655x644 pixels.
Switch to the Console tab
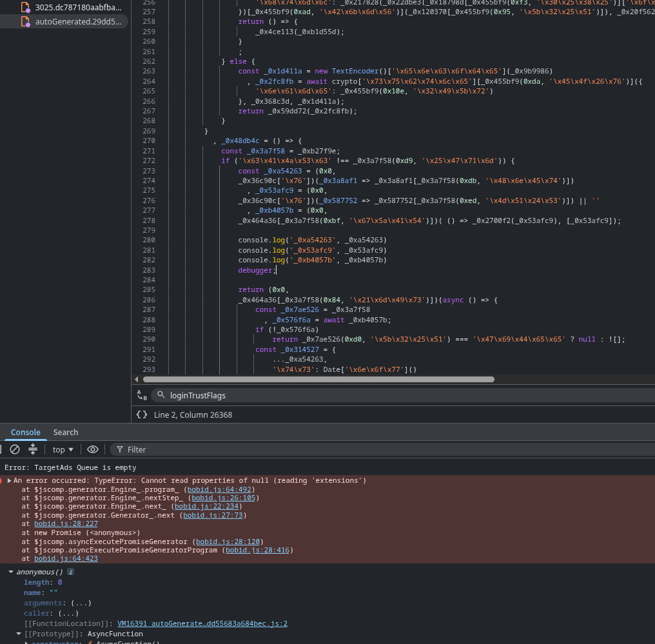(x=26, y=433)
